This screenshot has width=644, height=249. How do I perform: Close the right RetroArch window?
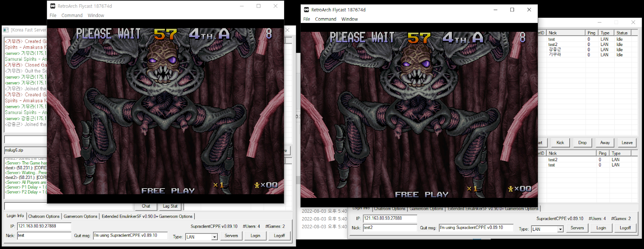(x=529, y=10)
